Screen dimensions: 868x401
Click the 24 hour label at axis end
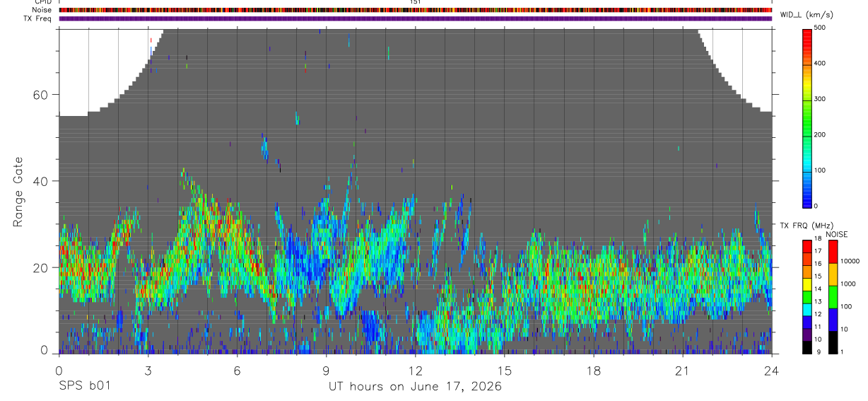point(772,371)
